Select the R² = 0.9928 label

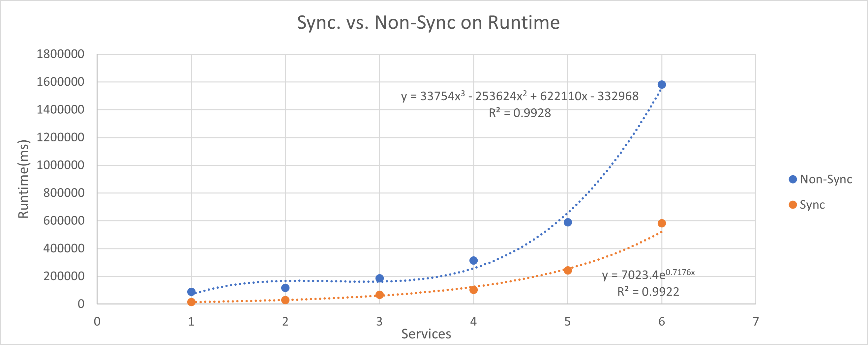(x=520, y=113)
